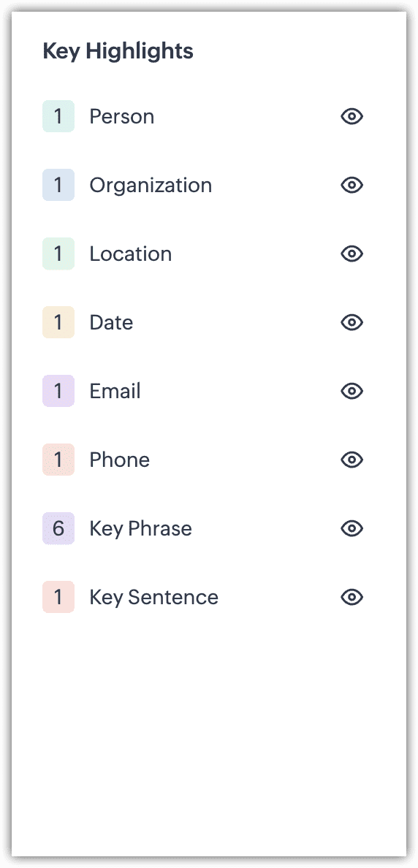
Task: Toggle Email highlight visibility
Action: (351, 391)
